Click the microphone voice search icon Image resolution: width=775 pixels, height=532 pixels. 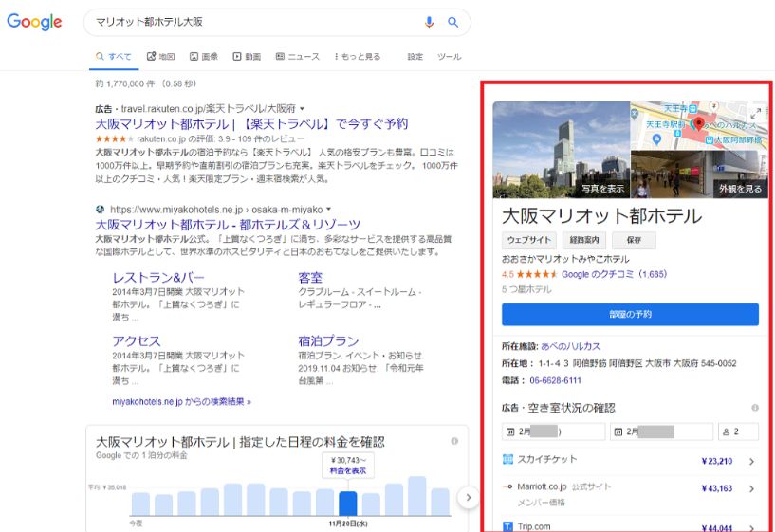click(x=429, y=22)
